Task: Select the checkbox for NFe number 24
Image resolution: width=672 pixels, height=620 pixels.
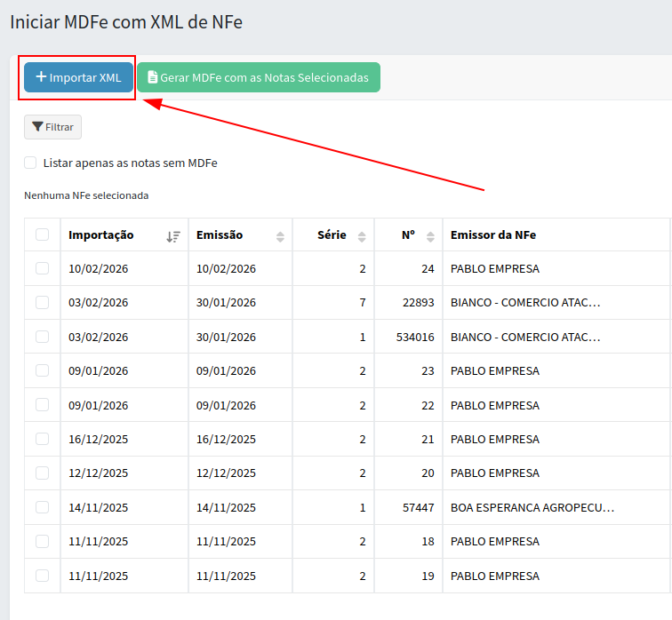Action: click(x=42, y=268)
